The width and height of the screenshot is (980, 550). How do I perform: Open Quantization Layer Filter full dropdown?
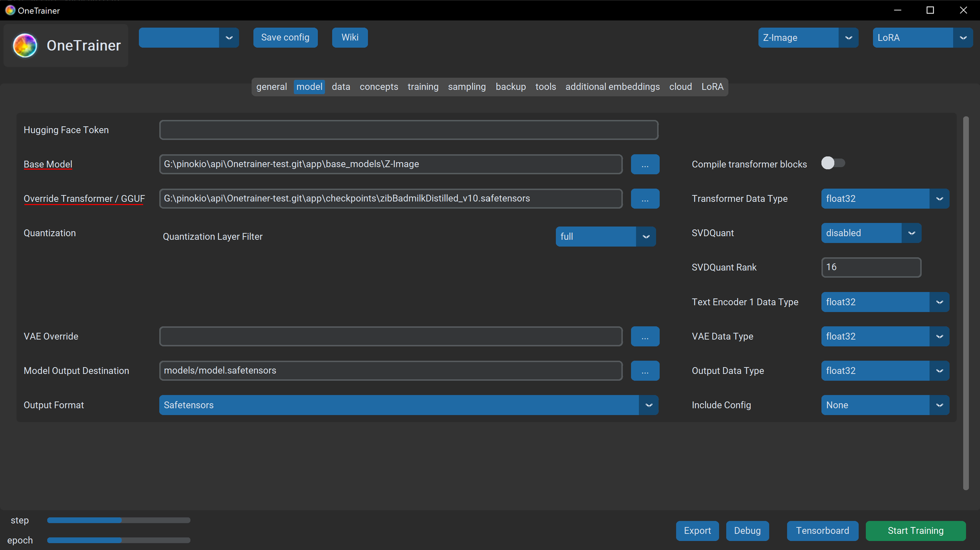[646, 237]
